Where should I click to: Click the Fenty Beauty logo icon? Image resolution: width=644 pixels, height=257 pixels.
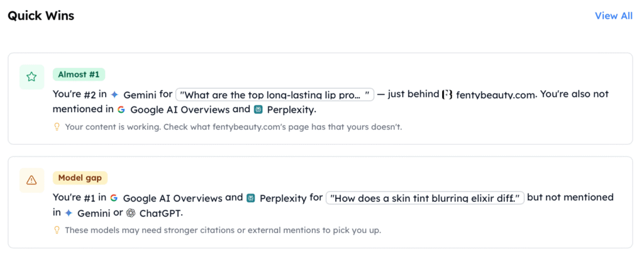coord(447,94)
